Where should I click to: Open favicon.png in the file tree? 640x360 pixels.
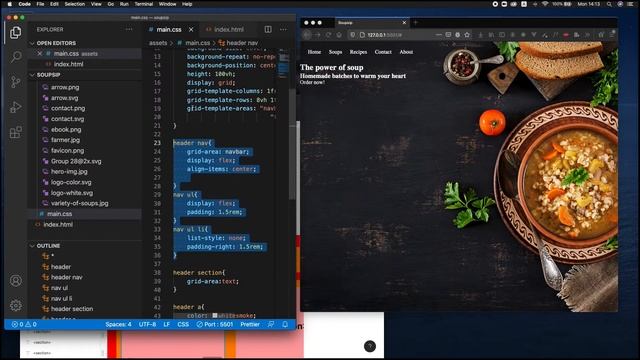67,150
